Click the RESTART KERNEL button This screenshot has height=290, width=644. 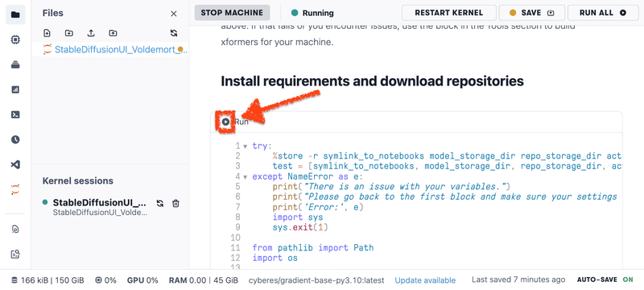pos(449,13)
